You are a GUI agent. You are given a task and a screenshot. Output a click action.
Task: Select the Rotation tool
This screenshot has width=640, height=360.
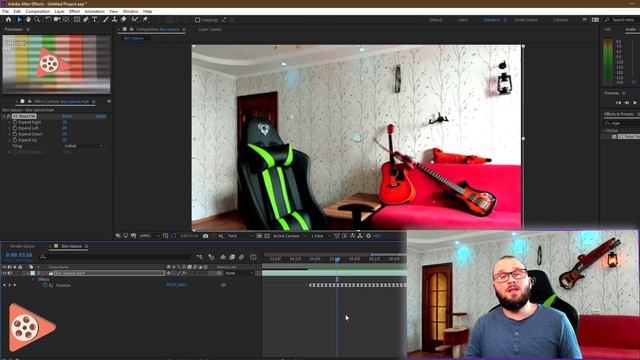[48, 19]
